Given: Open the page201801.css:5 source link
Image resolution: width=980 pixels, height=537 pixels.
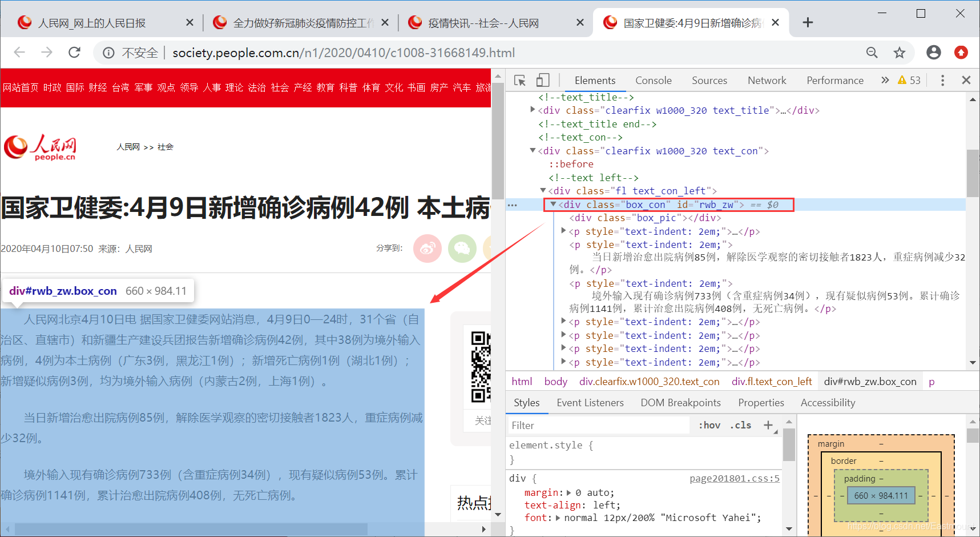Looking at the screenshot, I should point(735,479).
